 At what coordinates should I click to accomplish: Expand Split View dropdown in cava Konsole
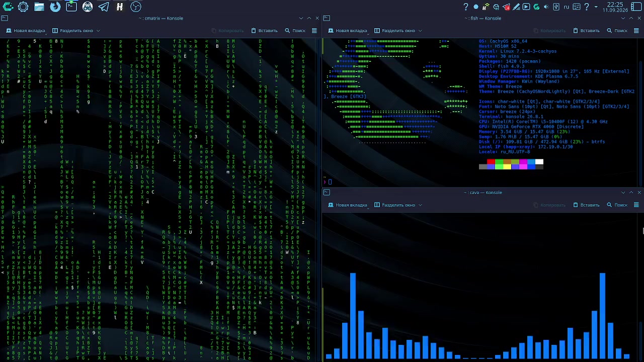point(398,205)
